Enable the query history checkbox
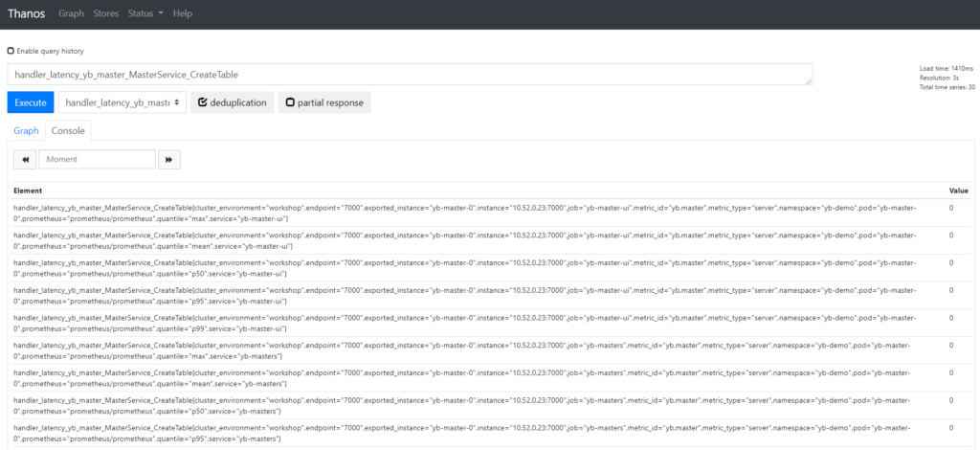This screenshot has height=450, width=980. pos(11,51)
